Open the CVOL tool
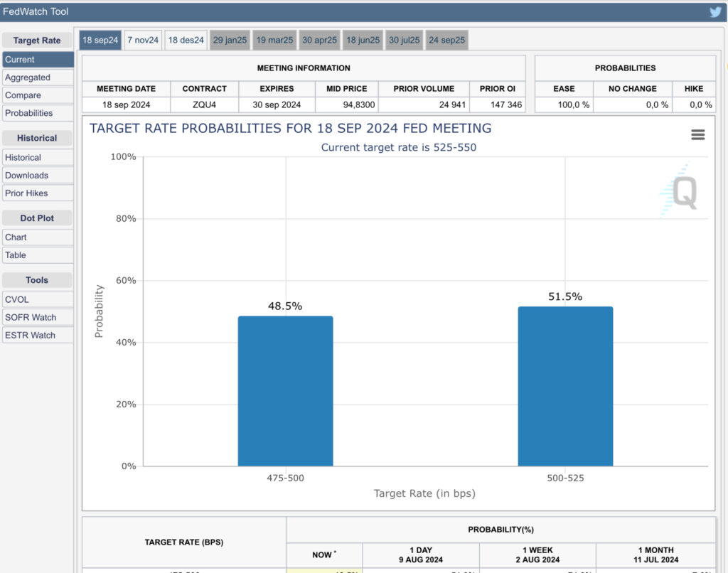 [x=38, y=299]
